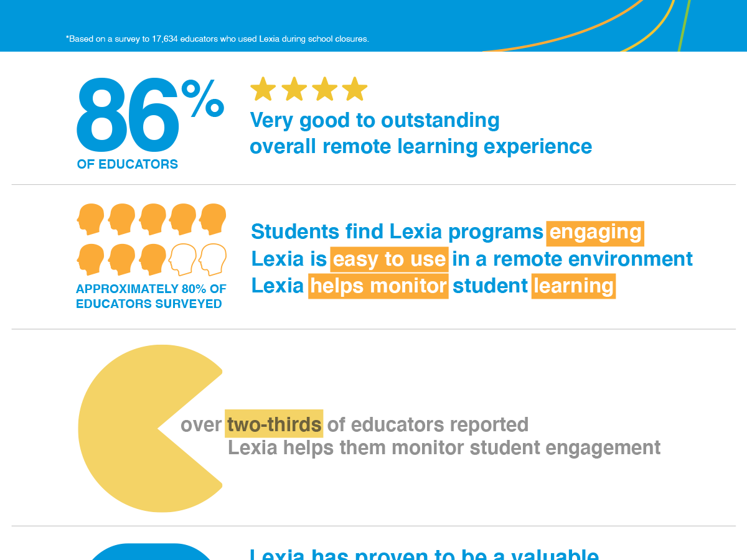Click the 'easy to use' highlight
Viewport: 747px width, 560px height.
(x=389, y=259)
